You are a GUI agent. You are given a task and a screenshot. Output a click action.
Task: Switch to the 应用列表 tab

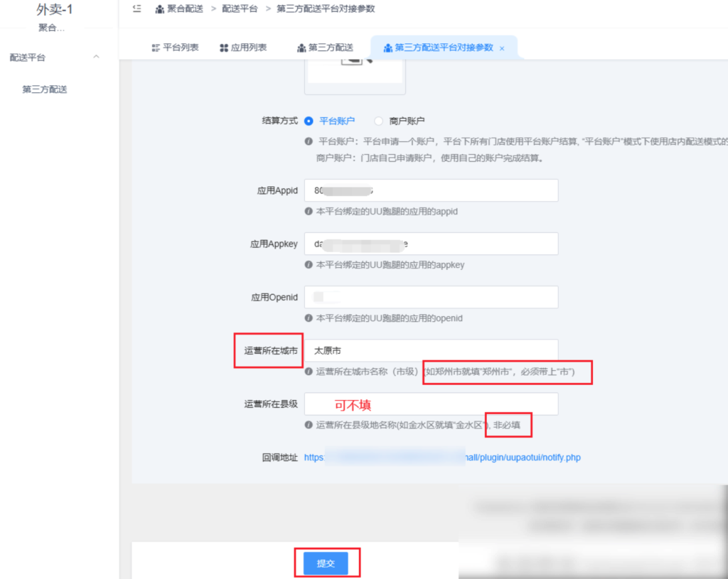(249, 48)
